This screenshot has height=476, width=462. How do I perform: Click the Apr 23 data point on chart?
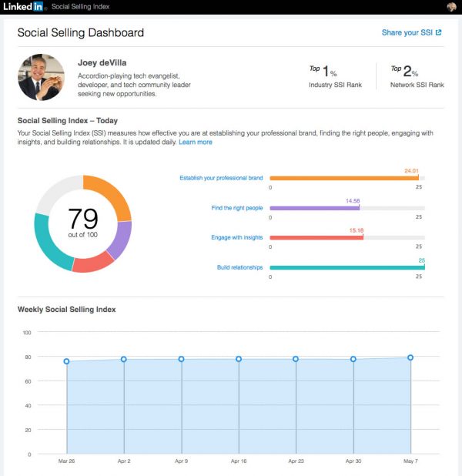point(296,359)
